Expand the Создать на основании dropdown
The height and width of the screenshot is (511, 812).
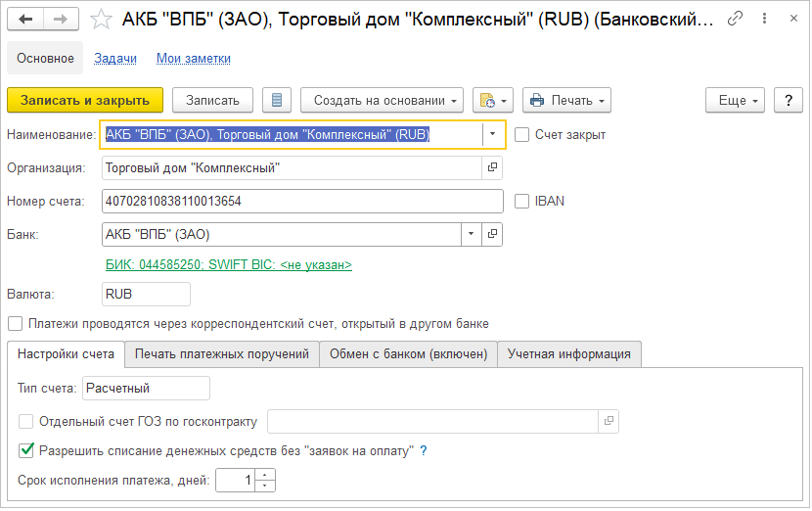384,100
